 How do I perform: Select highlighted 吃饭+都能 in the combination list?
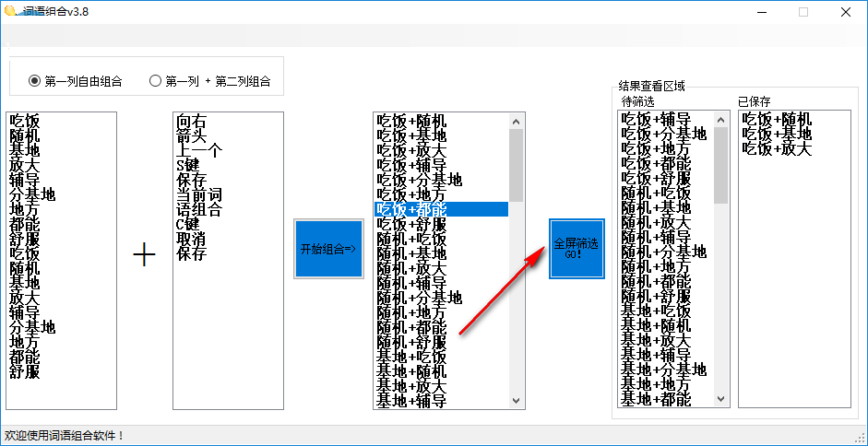[441, 209]
